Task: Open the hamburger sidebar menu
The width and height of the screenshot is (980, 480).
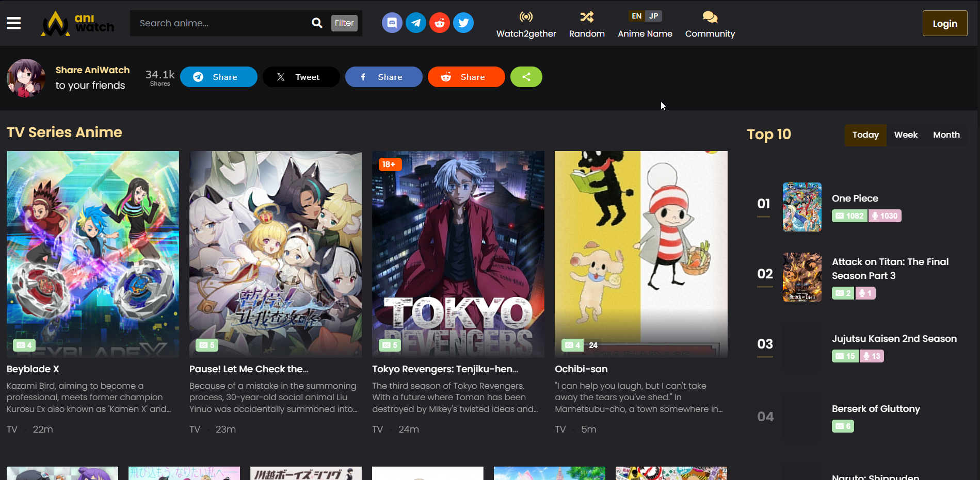Action: coord(14,23)
